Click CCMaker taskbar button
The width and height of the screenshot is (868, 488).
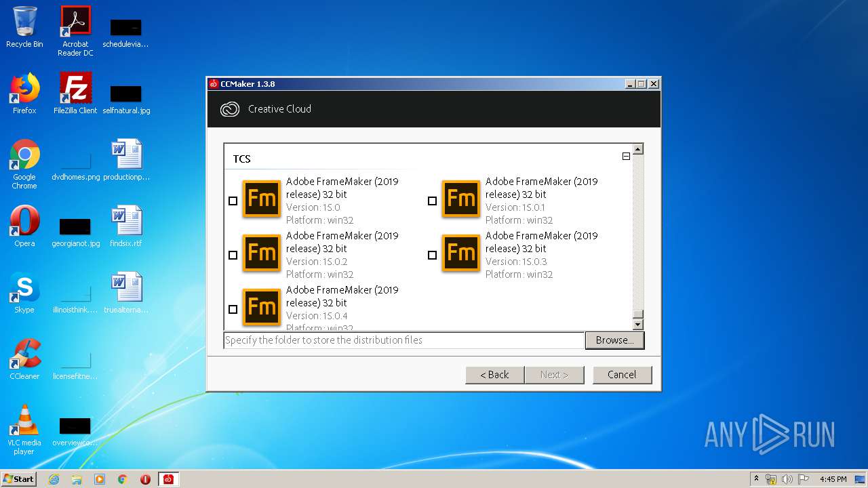tap(168, 479)
